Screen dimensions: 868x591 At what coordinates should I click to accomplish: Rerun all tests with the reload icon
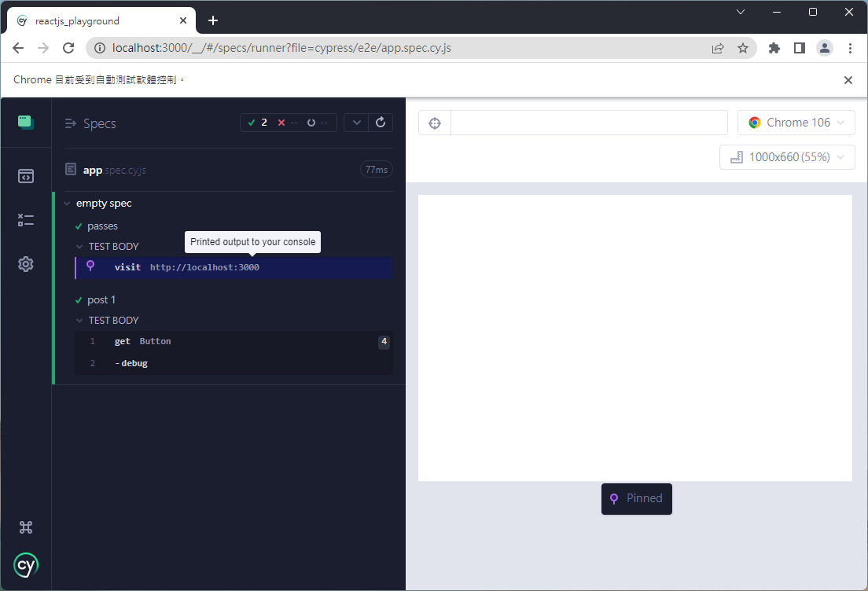[x=381, y=123]
